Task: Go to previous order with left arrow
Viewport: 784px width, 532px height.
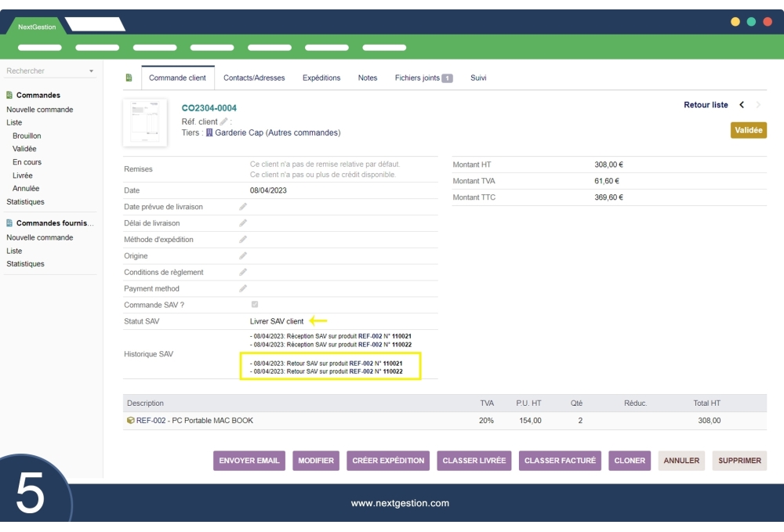Action: point(742,105)
